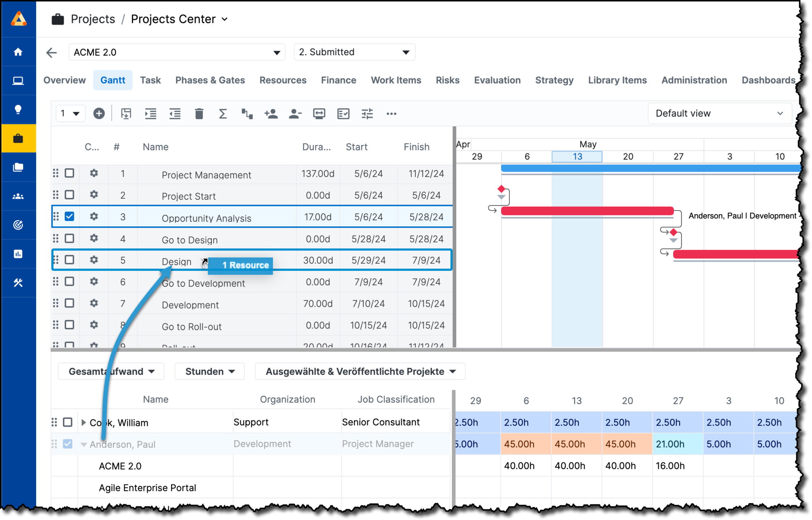
Task: Click the add task plus icon
Action: [x=99, y=114]
